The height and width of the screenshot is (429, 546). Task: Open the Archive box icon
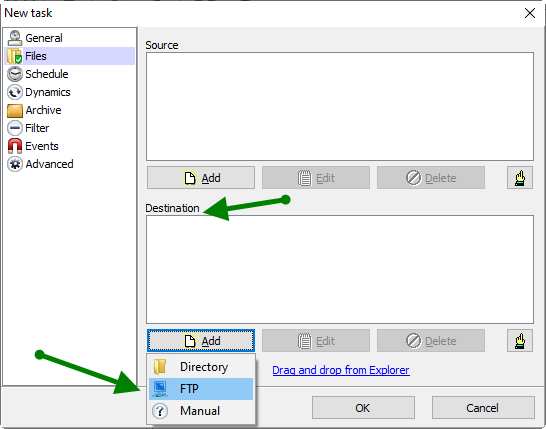point(15,110)
